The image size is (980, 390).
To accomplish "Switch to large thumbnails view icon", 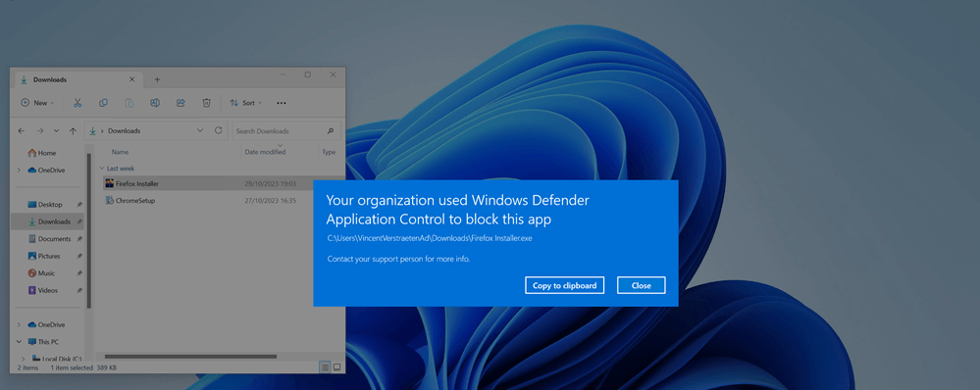I will tap(336, 367).
